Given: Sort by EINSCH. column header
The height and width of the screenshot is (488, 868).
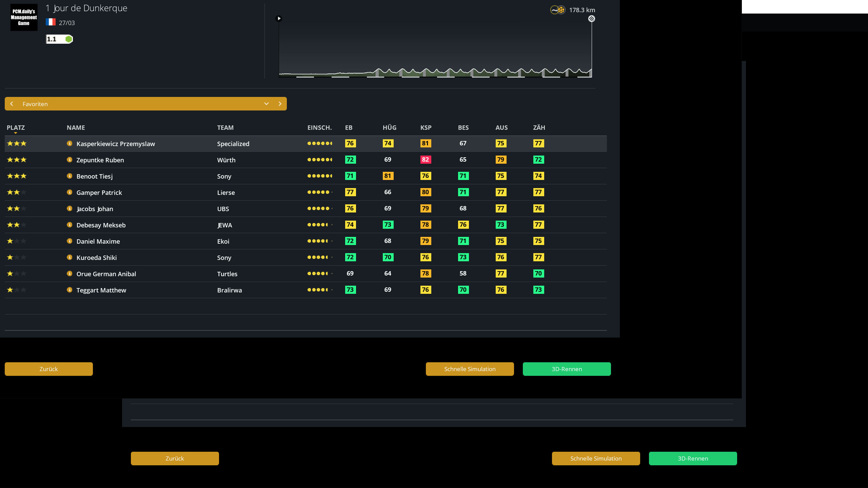Looking at the screenshot, I should [320, 128].
